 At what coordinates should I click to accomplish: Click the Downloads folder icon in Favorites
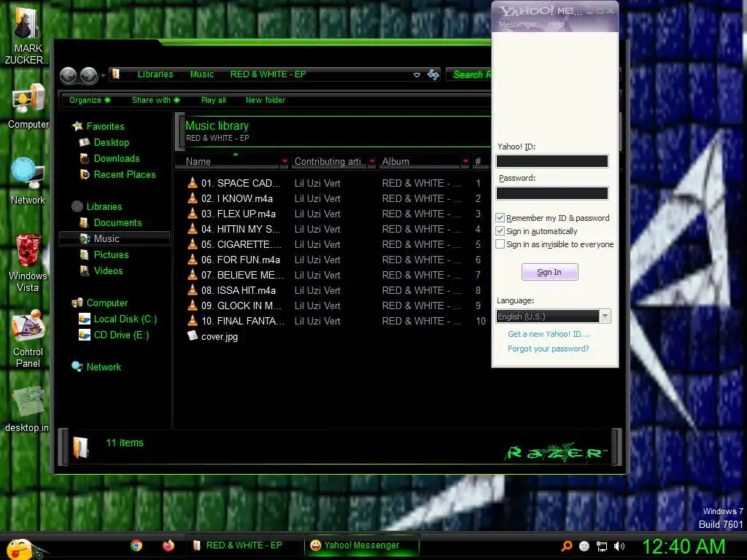point(85,158)
